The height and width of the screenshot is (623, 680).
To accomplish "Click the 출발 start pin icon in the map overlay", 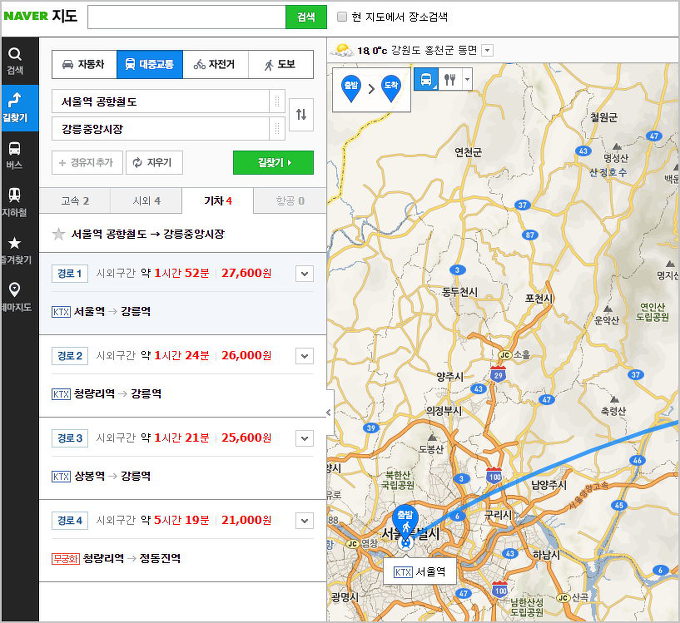I will (x=351, y=88).
